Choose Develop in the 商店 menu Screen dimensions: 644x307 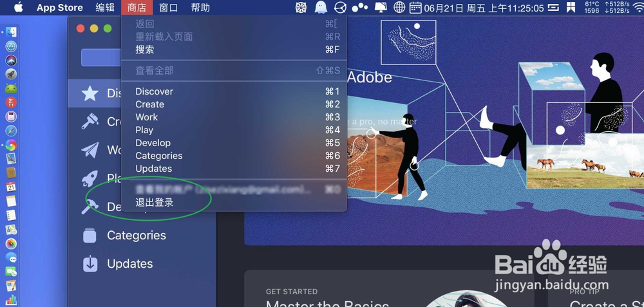pyautogui.click(x=234, y=143)
